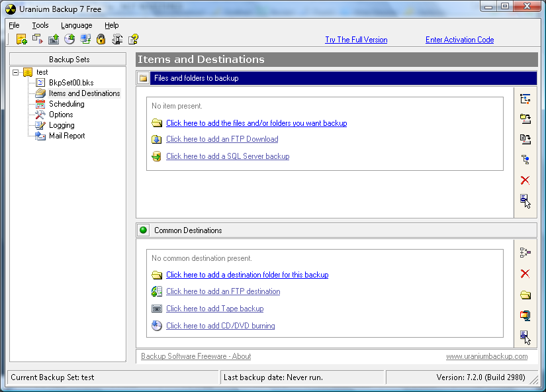The height and width of the screenshot is (392, 546).
Task: Select Options in the Backup Sets tree
Action: [61, 115]
